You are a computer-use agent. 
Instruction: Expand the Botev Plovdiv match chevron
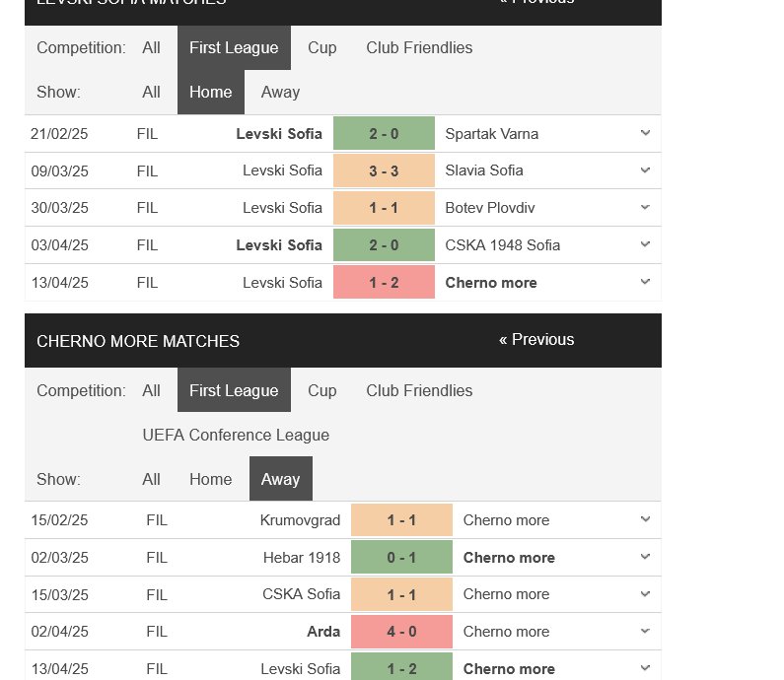645,207
